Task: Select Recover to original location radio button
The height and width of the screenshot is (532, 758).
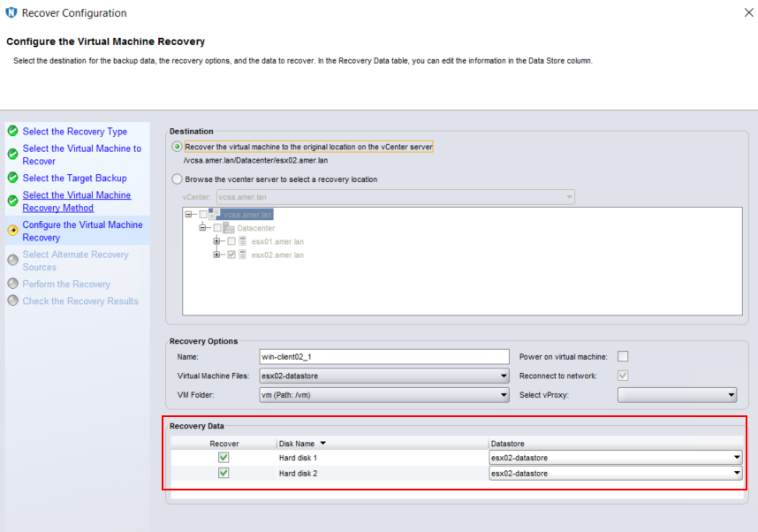Action: point(177,147)
